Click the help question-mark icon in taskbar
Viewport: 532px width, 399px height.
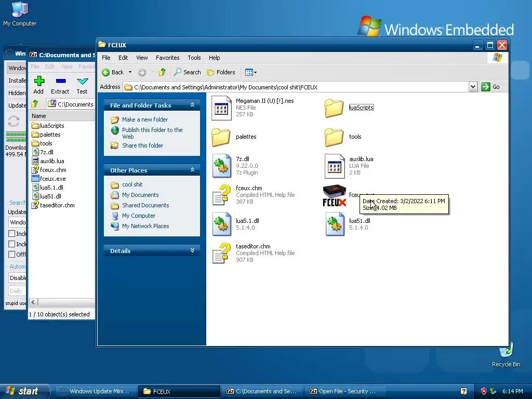coord(463,391)
